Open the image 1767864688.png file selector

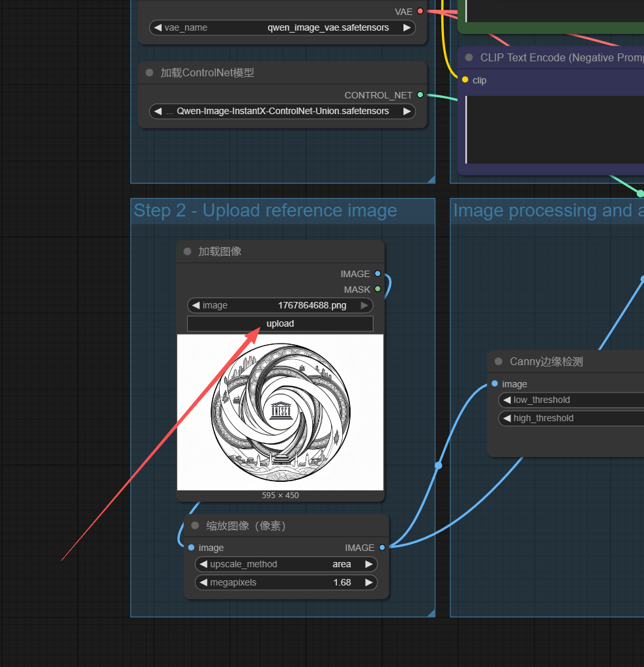pos(280,305)
